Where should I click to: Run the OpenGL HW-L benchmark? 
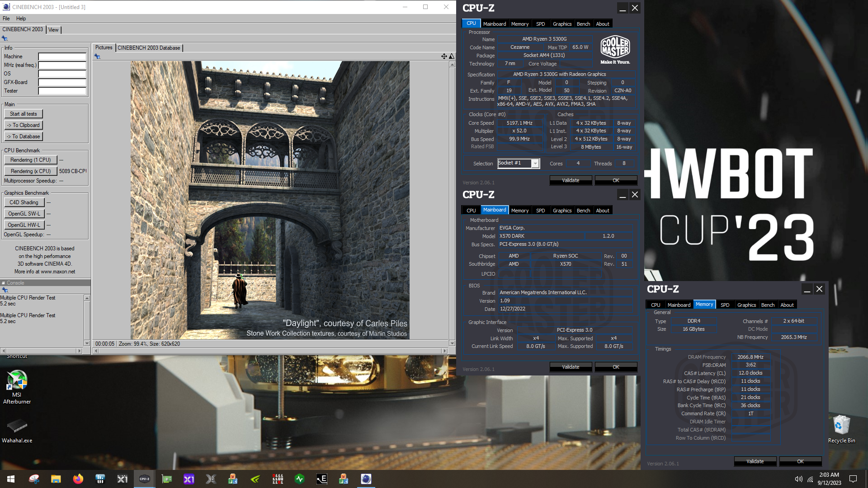pyautogui.click(x=24, y=225)
